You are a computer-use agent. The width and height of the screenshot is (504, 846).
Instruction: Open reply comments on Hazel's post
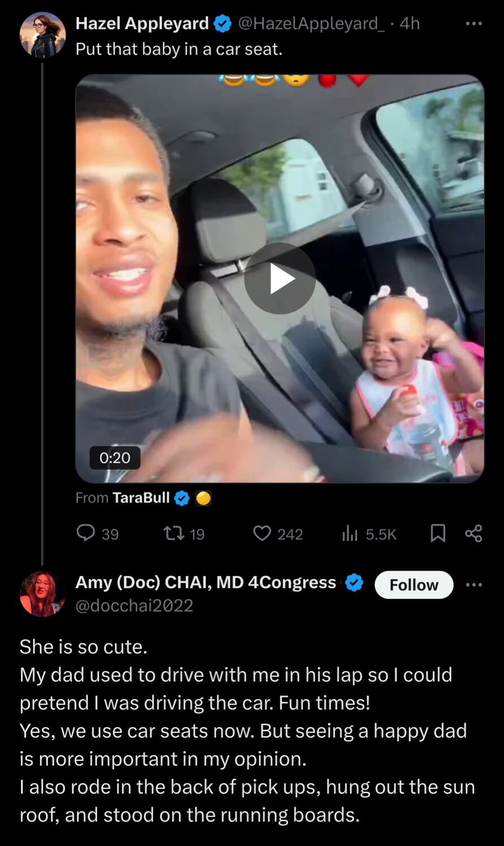coord(98,534)
